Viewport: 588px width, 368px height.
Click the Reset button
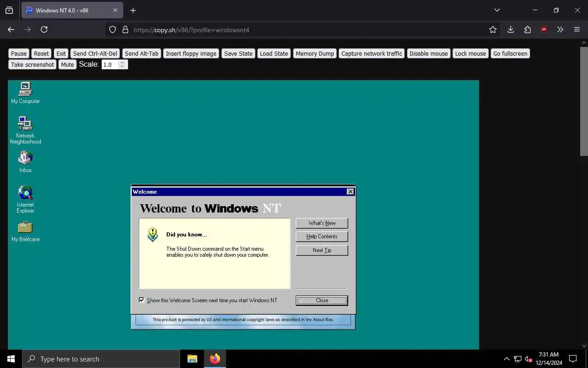pyautogui.click(x=41, y=53)
